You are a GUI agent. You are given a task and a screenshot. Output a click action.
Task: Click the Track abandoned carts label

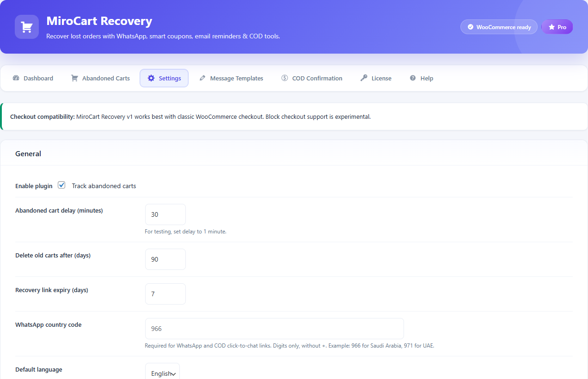pyautogui.click(x=104, y=186)
